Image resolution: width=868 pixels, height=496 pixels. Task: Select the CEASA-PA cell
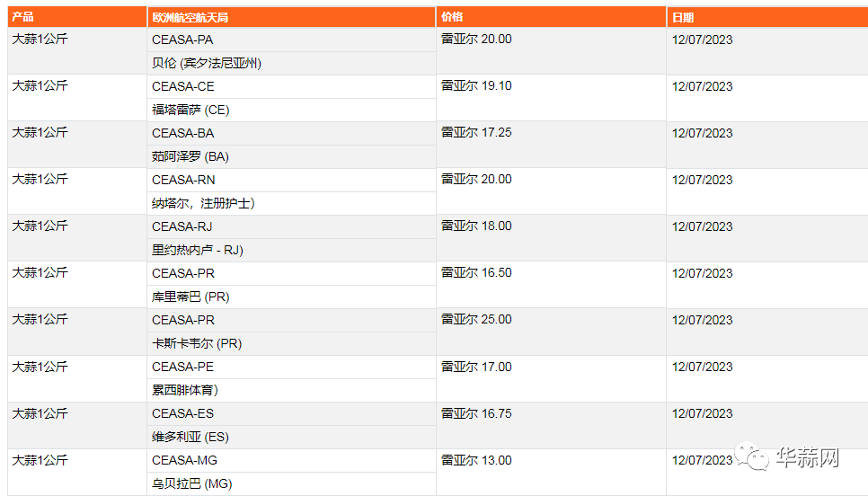click(291, 40)
